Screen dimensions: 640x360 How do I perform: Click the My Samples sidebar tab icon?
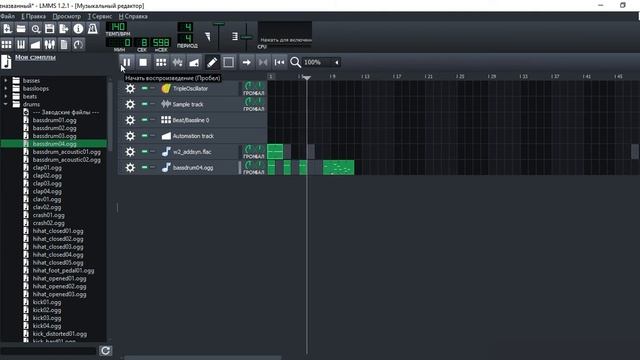click(x=6, y=62)
